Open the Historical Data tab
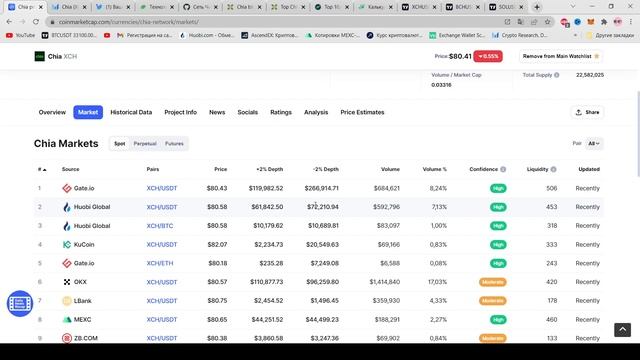Image resolution: width=640 pixels, height=360 pixels. point(131,112)
